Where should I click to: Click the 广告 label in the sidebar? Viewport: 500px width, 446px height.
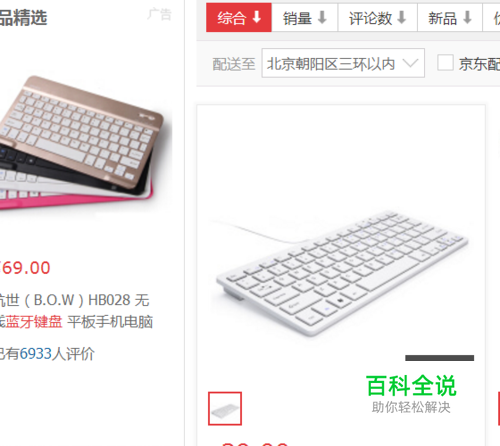[160, 14]
